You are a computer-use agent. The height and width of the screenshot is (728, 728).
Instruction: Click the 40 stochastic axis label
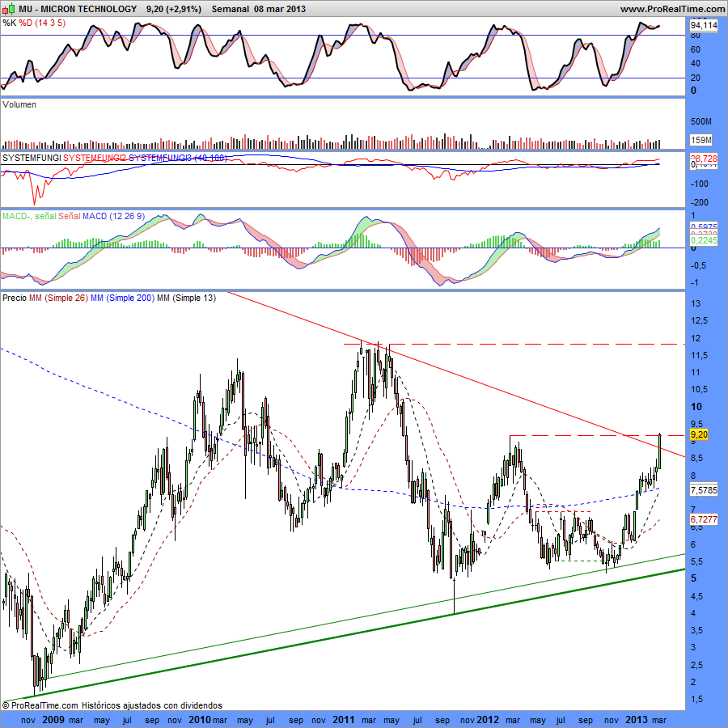click(696, 64)
